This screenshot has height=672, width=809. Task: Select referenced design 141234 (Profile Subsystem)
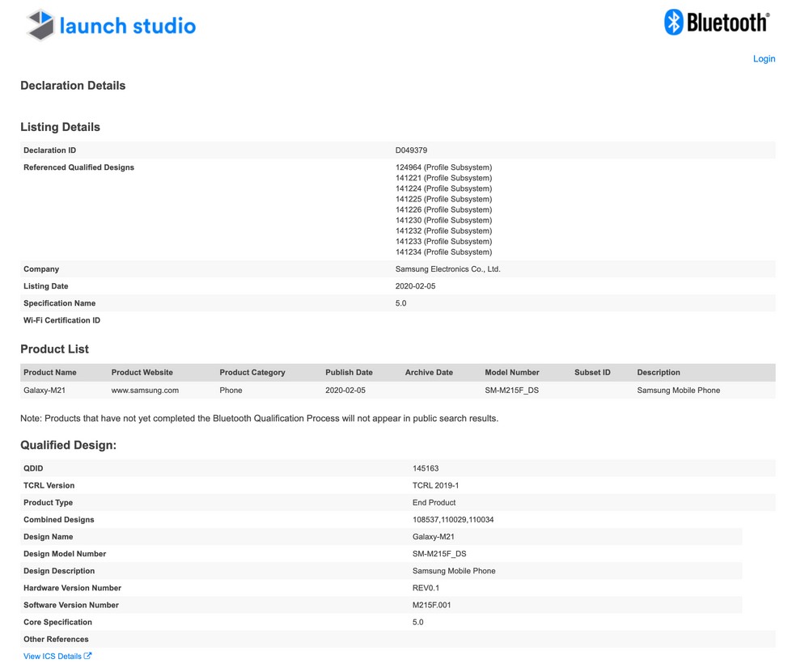[443, 251]
